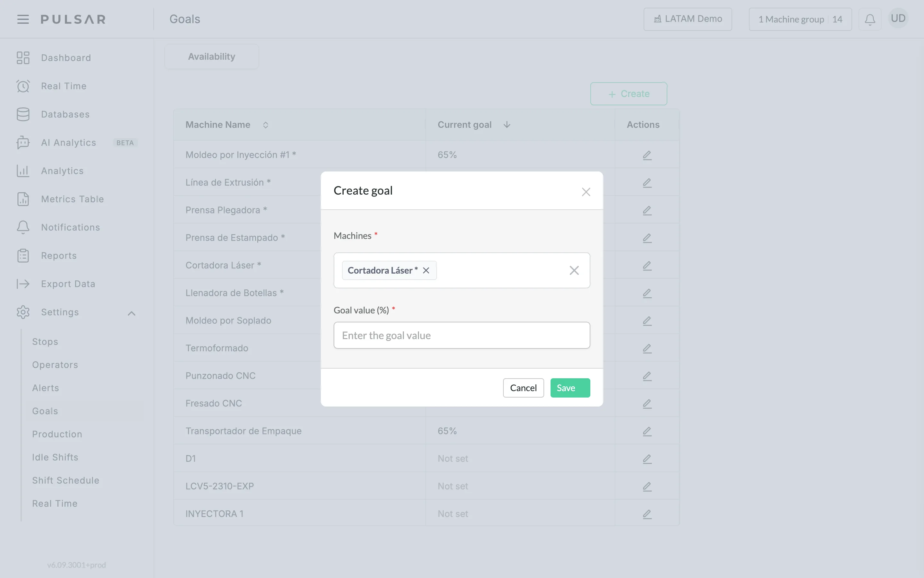Edit goal for Moldeo por Inyección #1
The image size is (924, 578).
point(647,155)
